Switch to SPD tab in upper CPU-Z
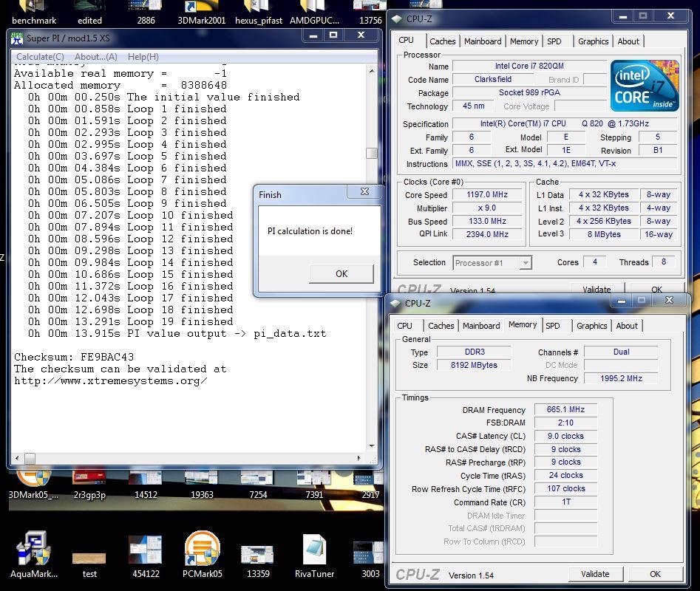The width and height of the screenshot is (700, 591). pos(554,41)
